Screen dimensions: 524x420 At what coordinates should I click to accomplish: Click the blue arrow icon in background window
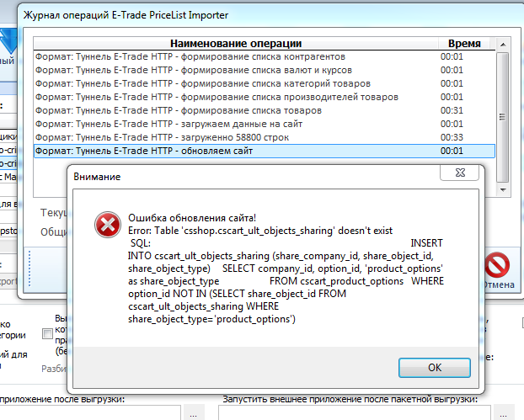[x=8, y=41]
